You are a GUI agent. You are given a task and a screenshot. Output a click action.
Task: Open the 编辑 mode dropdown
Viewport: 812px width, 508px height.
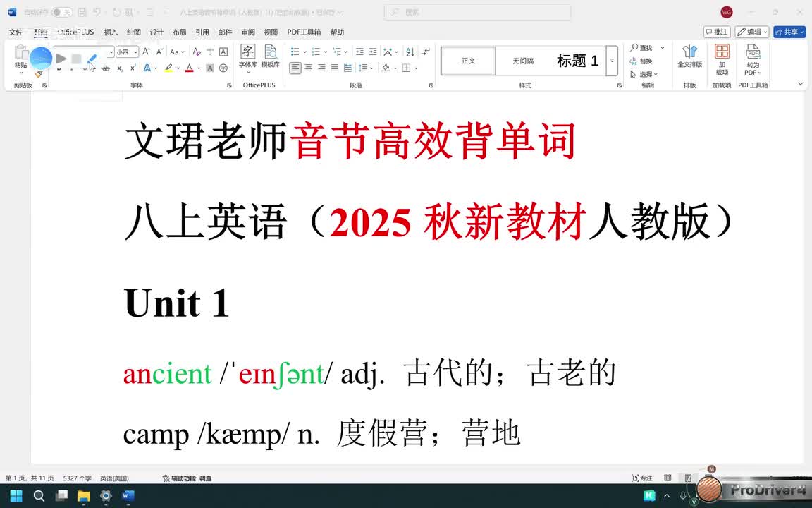tap(752, 32)
